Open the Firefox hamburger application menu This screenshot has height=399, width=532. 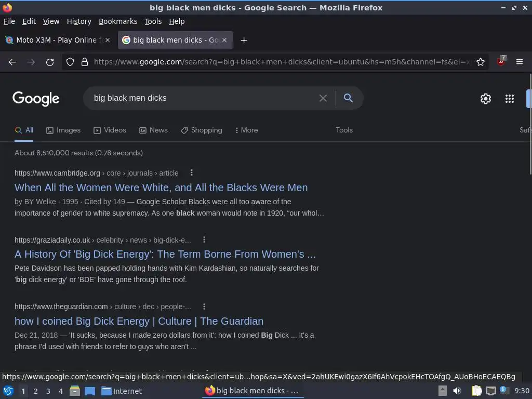pos(520,62)
